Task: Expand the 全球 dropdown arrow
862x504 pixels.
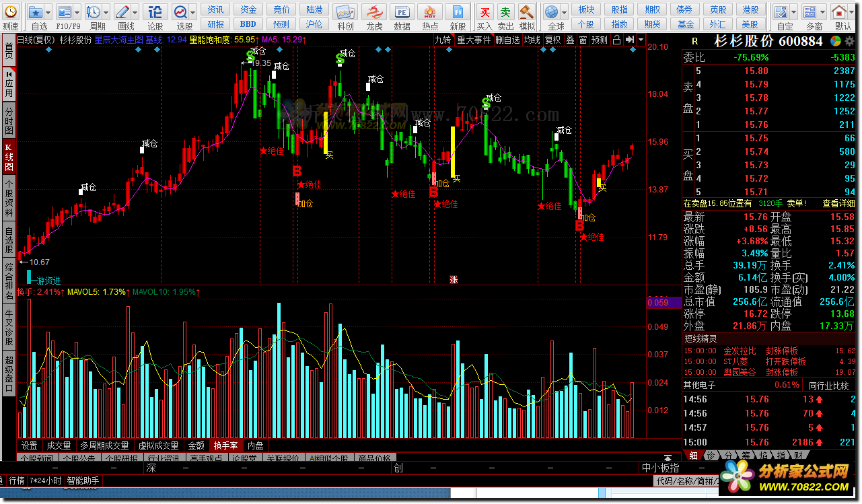Action: pos(565,12)
